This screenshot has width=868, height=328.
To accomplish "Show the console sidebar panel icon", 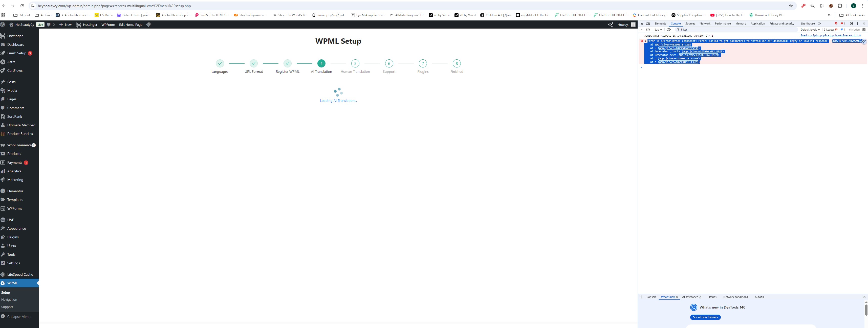I will 642,30.
